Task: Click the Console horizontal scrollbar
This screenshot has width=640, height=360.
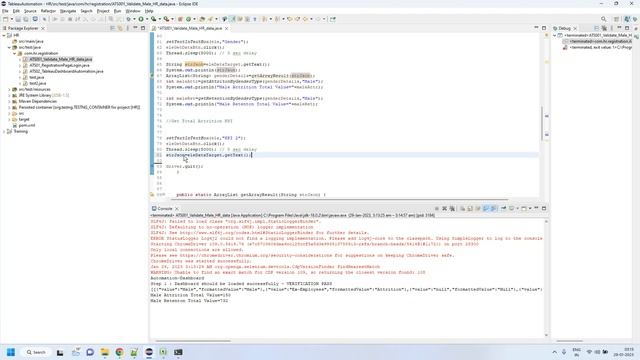Action: coord(193,341)
